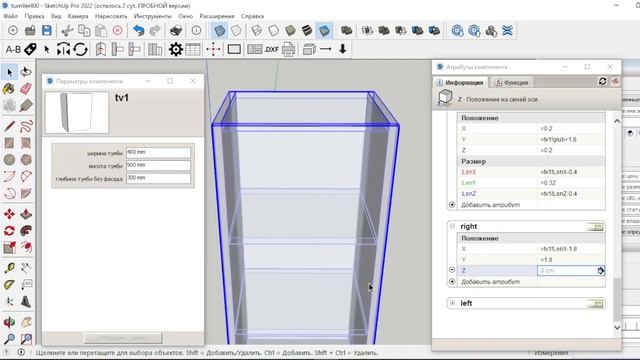
Task: Activate the Orbit tool
Action: (x=9, y=322)
